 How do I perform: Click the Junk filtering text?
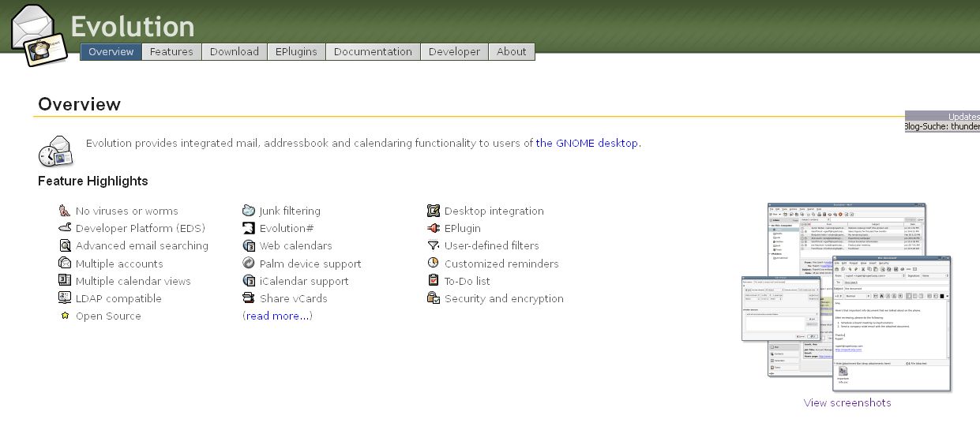(x=290, y=211)
